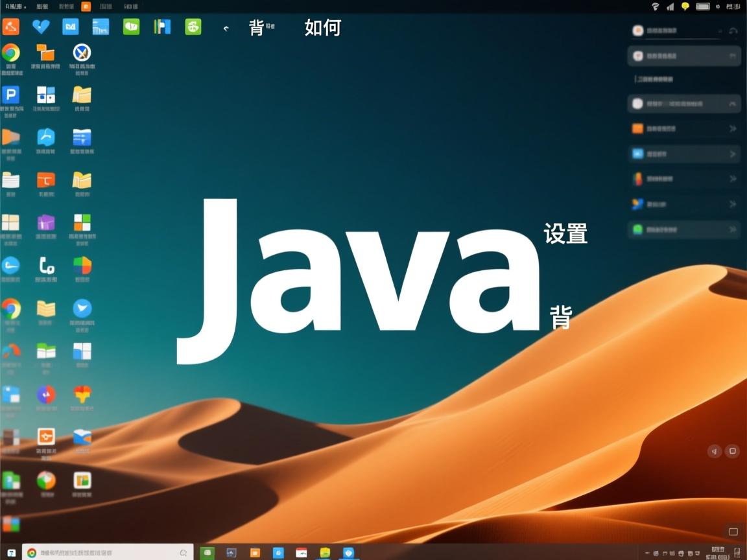Click the blue heart icon in the top toolbar
This screenshot has width=747, height=560.
click(40, 27)
